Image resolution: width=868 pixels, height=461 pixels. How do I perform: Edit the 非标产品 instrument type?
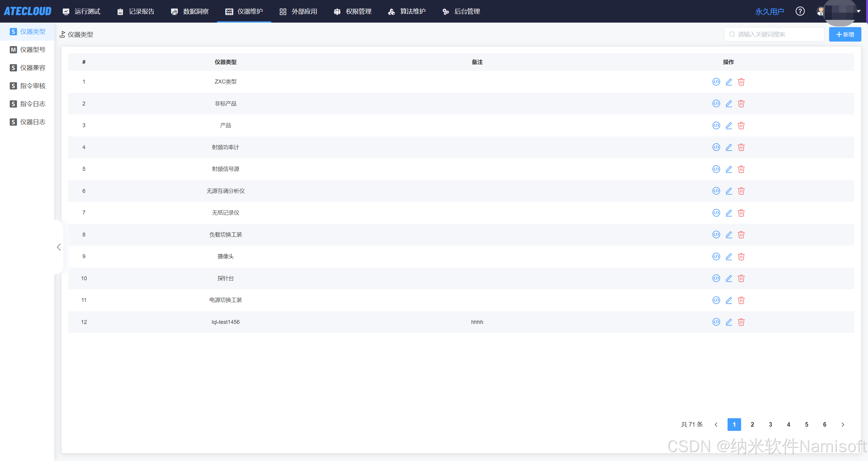click(x=728, y=103)
